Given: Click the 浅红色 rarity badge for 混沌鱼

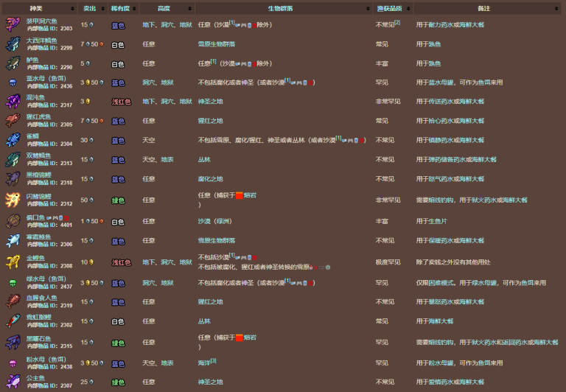Looking at the screenshot, I should tap(121, 102).
